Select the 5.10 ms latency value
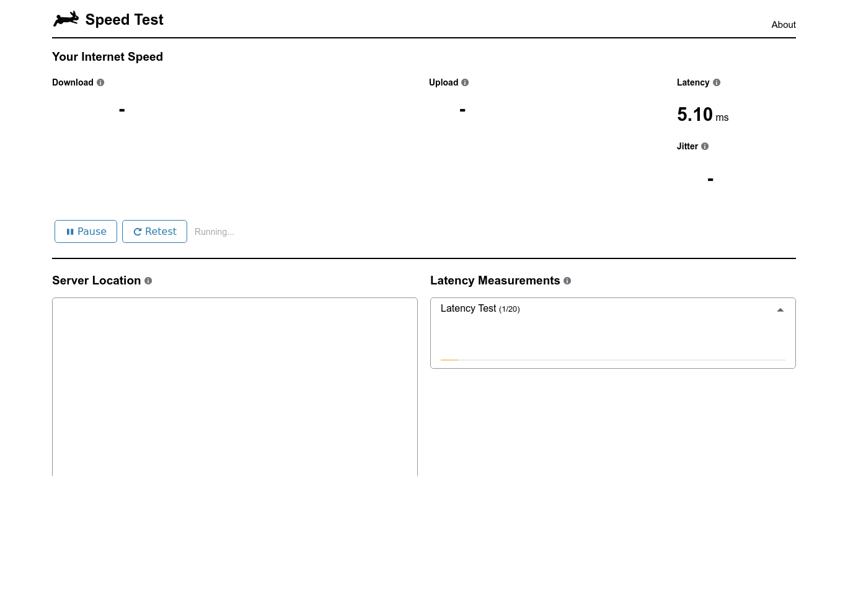The image size is (848, 616). click(x=696, y=115)
